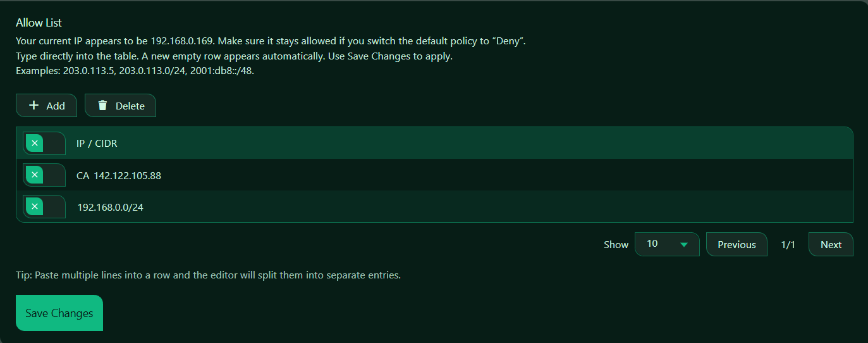Go to the Next page

[831, 244]
